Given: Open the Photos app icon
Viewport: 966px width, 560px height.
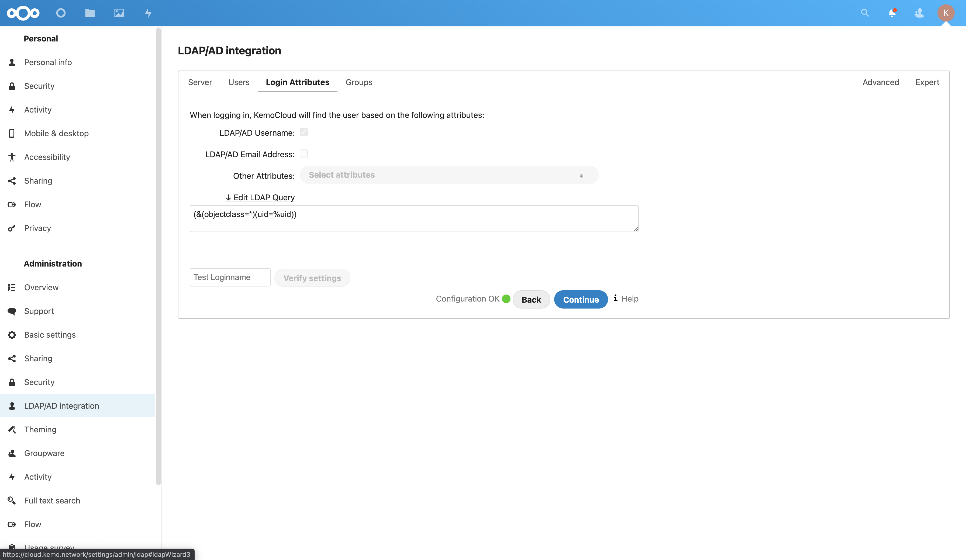Looking at the screenshot, I should (119, 13).
